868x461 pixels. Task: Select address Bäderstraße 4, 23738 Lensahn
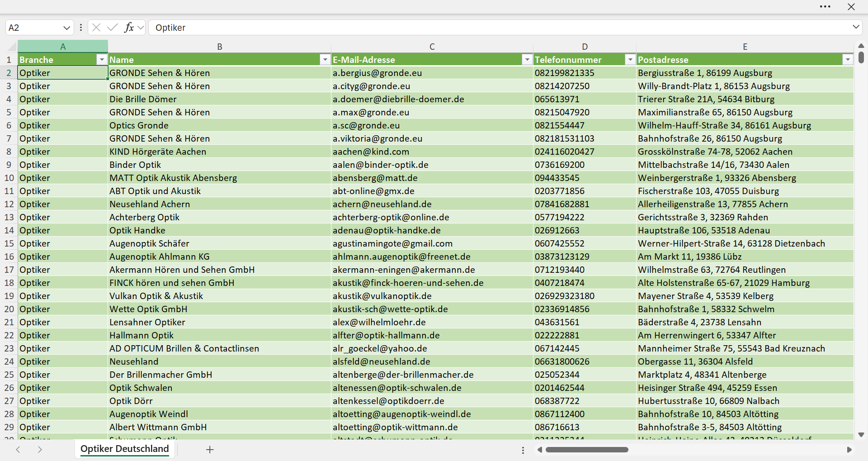click(745, 322)
